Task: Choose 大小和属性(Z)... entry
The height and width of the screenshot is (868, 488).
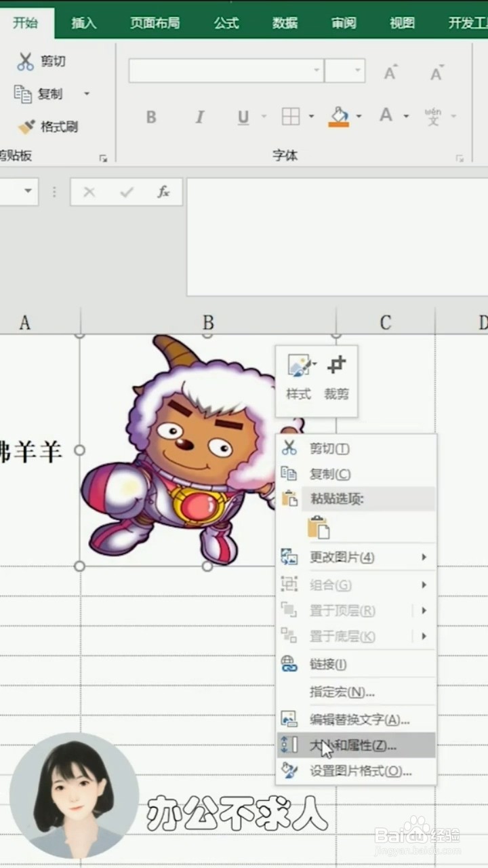Action: coord(356,745)
